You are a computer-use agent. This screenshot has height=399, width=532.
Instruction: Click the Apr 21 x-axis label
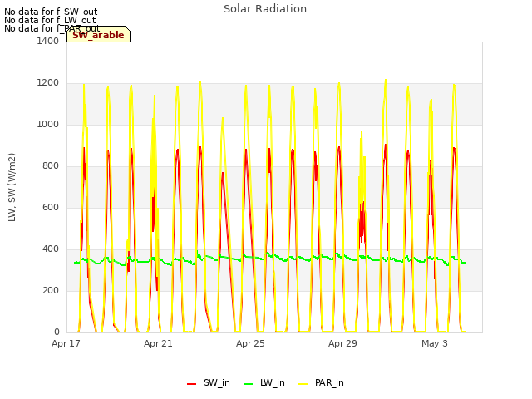coord(158,343)
